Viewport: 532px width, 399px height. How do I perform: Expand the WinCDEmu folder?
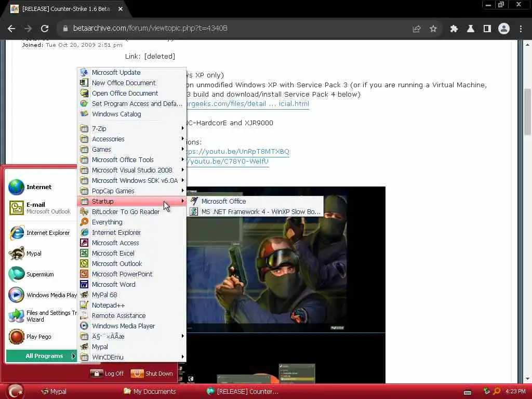[132, 357]
